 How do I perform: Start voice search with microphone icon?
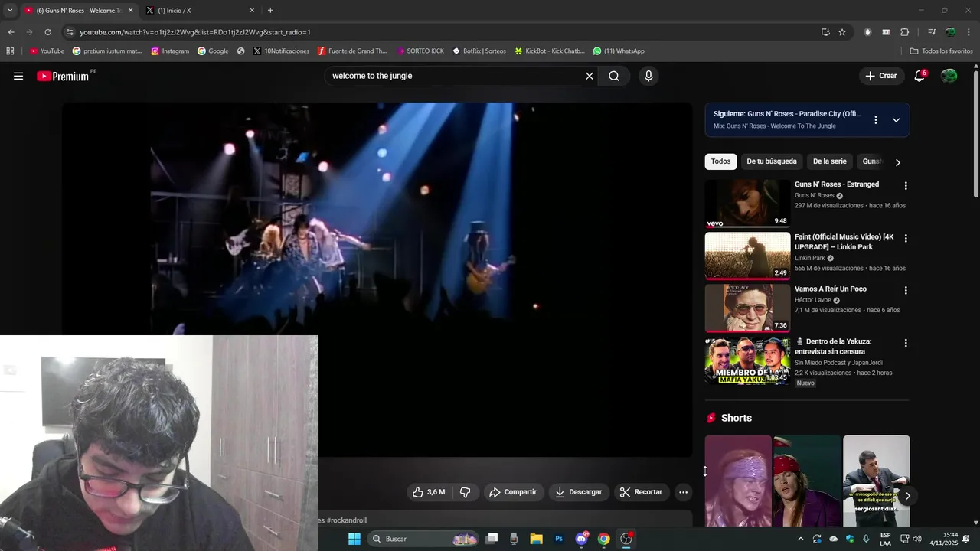pos(648,76)
